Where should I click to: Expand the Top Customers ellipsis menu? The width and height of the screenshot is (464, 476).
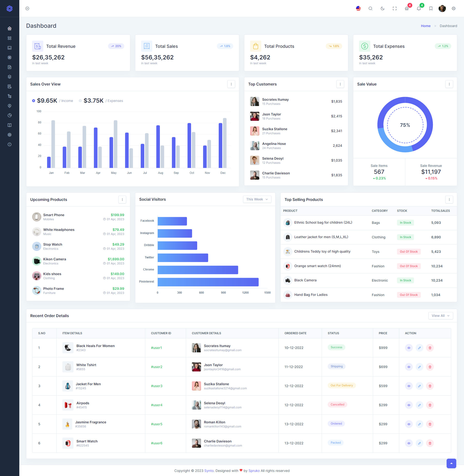(340, 84)
